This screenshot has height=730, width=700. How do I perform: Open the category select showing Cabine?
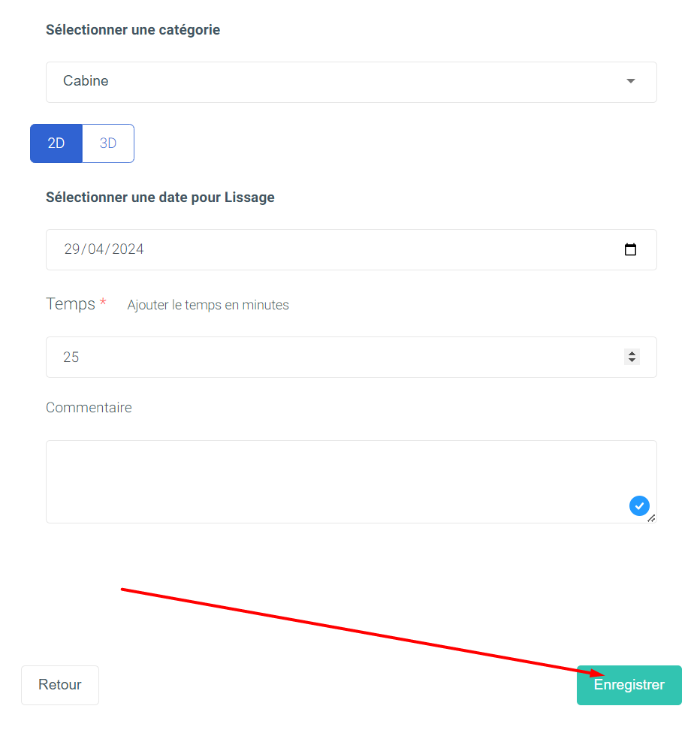point(352,82)
